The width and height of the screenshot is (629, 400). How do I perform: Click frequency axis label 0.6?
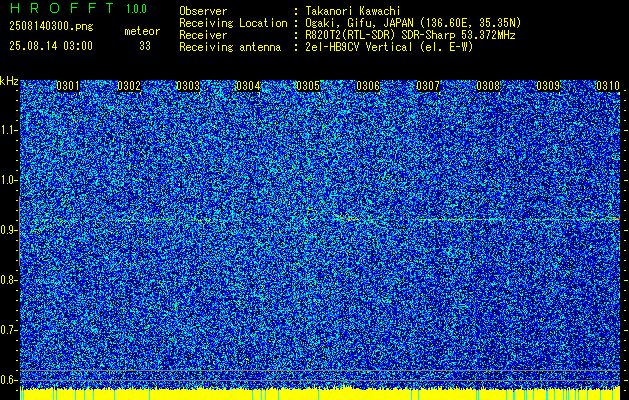(x=8, y=380)
